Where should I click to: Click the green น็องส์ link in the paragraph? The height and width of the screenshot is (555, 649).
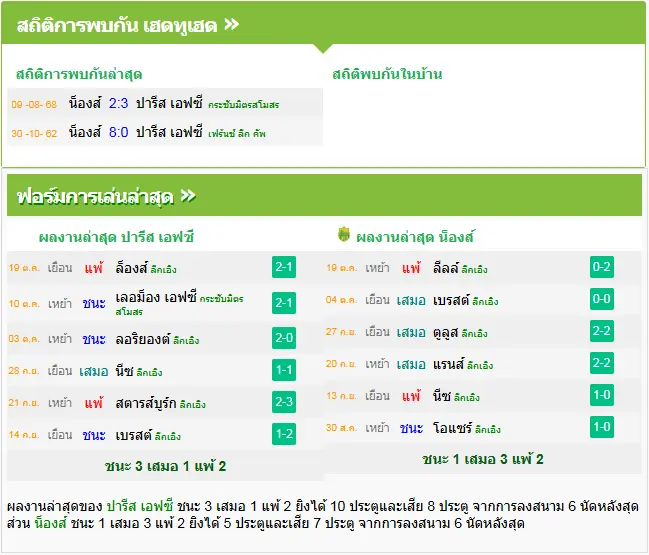coord(50,524)
